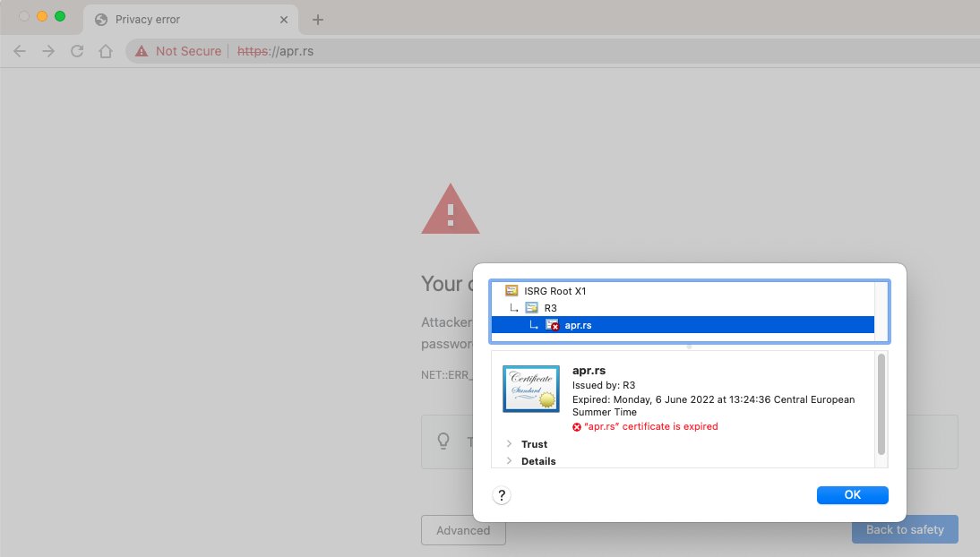Open a new tab with the plus icon
The image size is (980, 557).
pyautogui.click(x=317, y=20)
